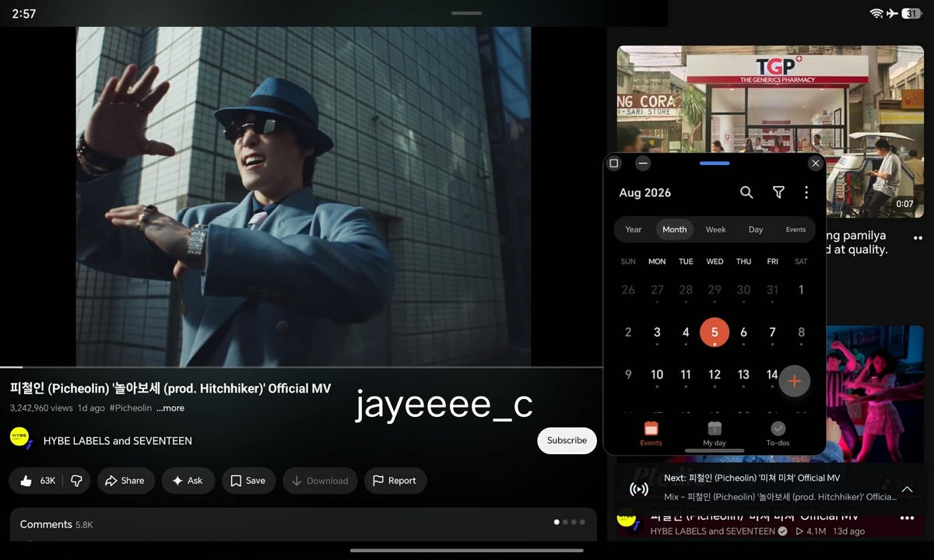Screen dimensions: 934x560
Task: Open the Comments section
Action: (x=304, y=524)
